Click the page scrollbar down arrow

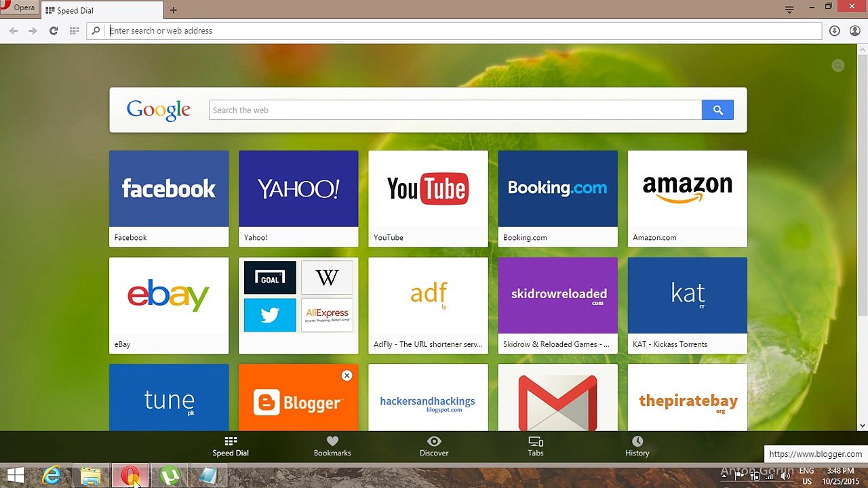pyautogui.click(x=863, y=426)
